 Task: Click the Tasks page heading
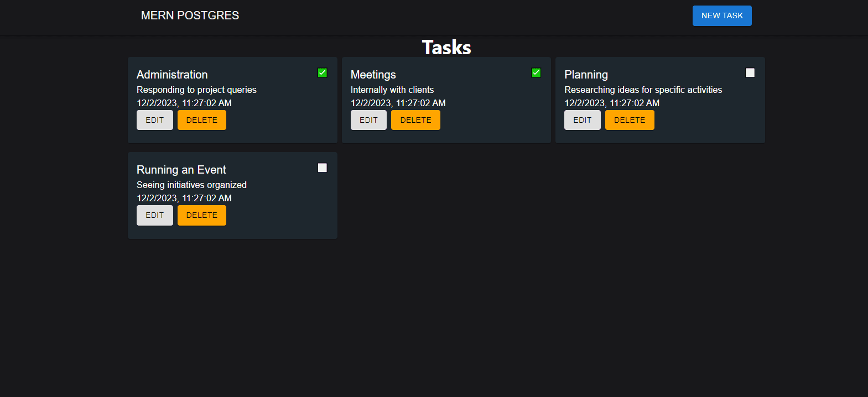pyautogui.click(x=446, y=48)
